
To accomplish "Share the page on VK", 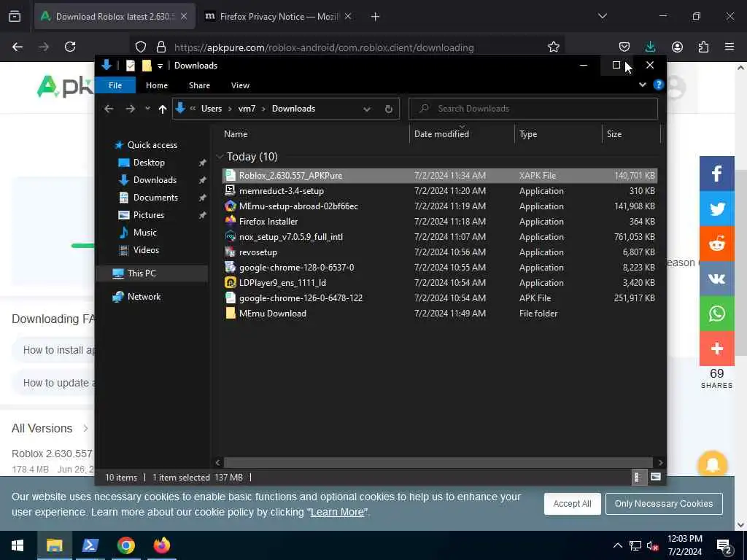I will [716, 279].
